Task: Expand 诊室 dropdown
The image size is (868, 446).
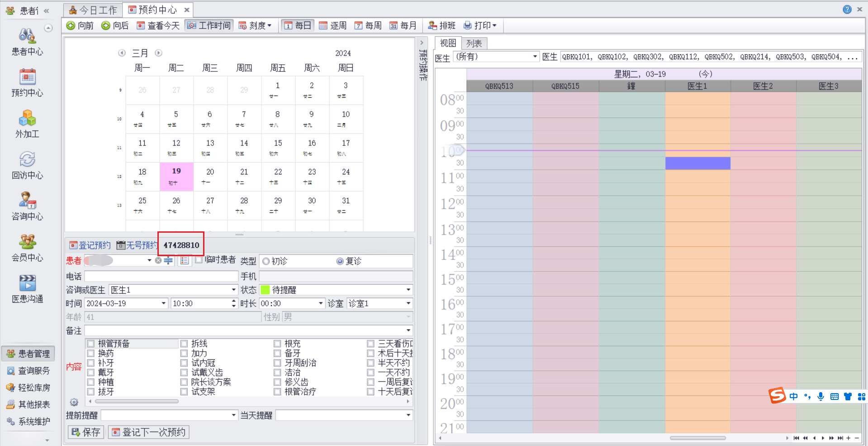Action: [408, 303]
